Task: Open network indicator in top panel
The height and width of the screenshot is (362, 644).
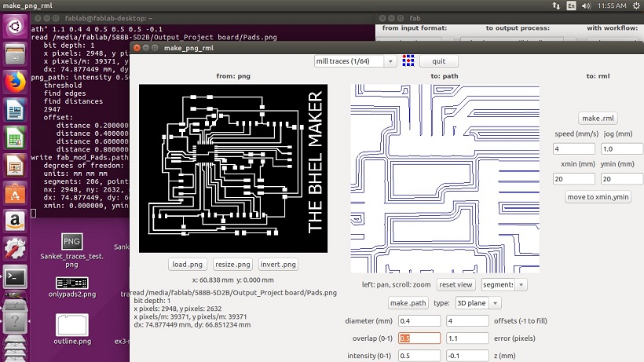Action: coord(556,5)
